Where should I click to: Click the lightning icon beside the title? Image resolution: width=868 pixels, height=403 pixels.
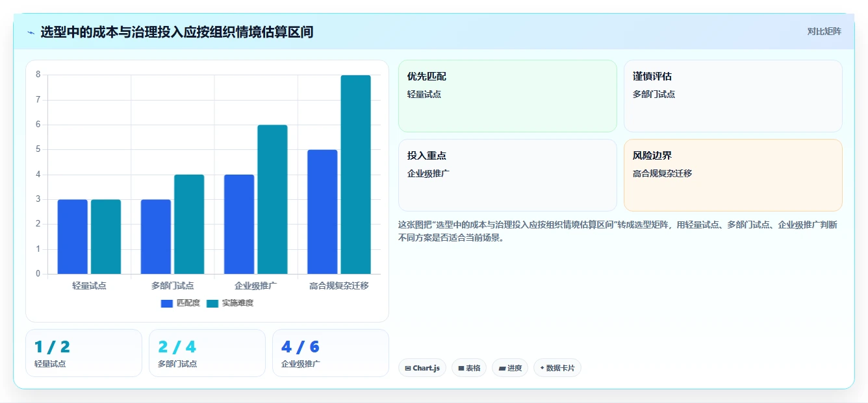pos(31,32)
